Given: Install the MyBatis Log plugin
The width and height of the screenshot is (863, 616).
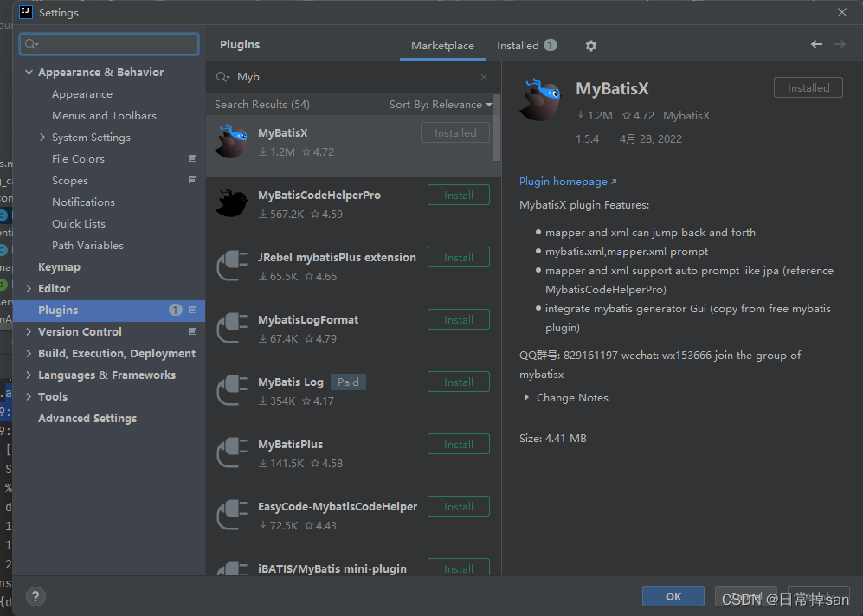Looking at the screenshot, I should (x=459, y=382).
